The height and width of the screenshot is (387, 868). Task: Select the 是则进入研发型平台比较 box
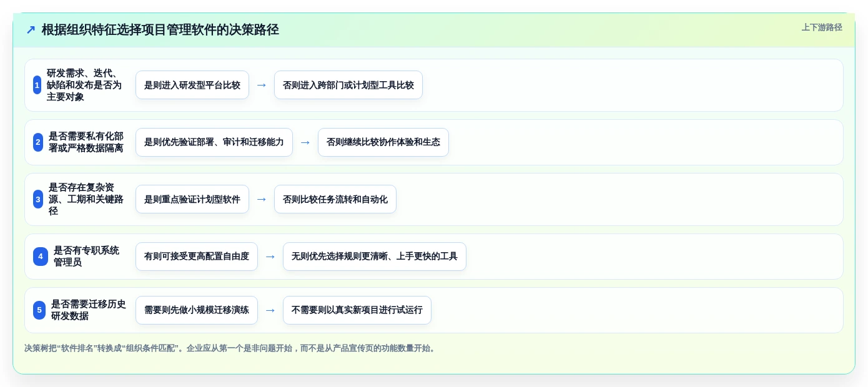coord(192,85)
